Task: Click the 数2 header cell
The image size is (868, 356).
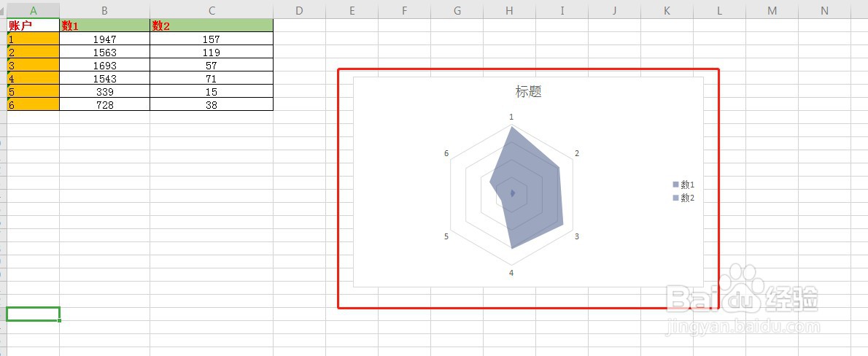Action: (x=212, y=26)
